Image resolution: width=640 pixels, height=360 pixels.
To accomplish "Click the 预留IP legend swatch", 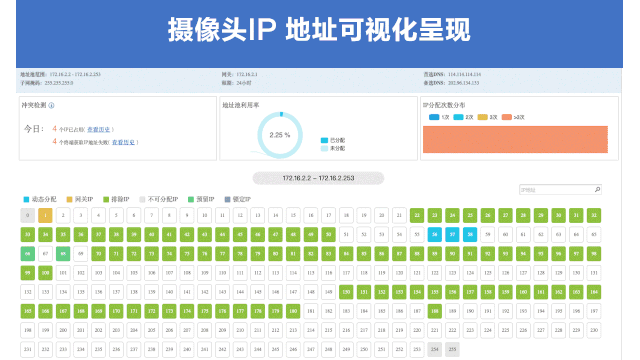I will coord(191,199).
